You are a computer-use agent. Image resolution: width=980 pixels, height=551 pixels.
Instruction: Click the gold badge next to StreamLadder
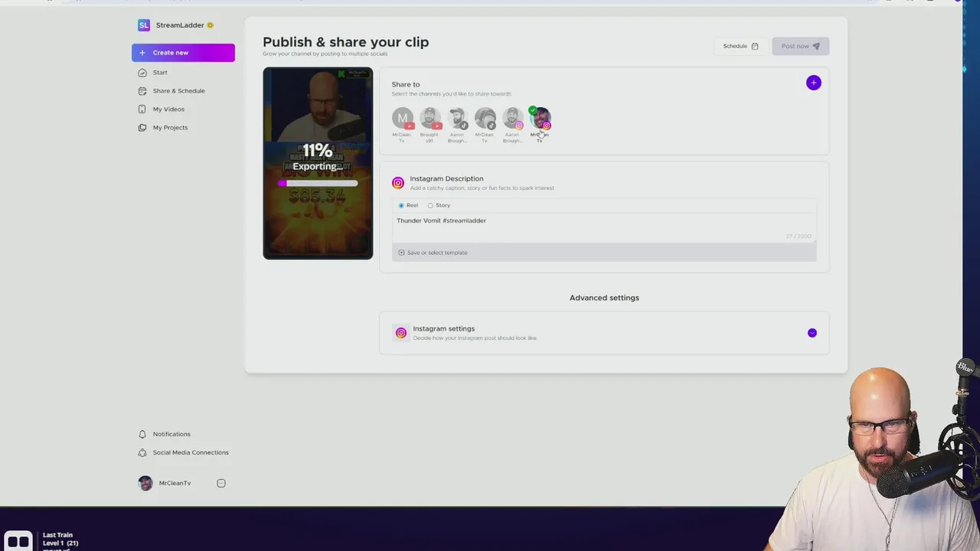[210, 25]
